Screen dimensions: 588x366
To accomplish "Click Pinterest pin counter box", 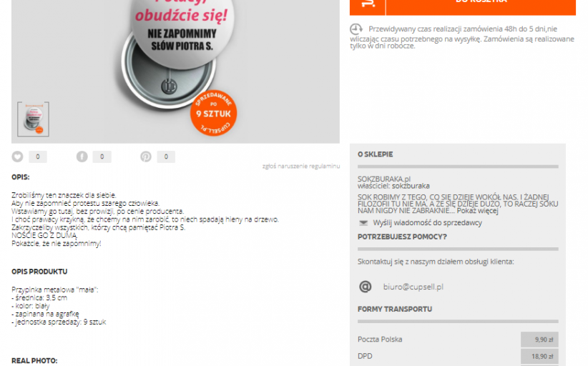I will point(166,157).
